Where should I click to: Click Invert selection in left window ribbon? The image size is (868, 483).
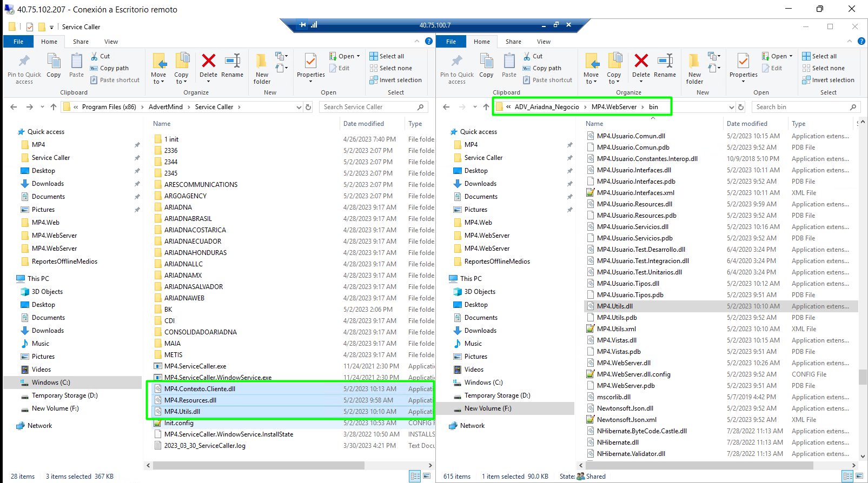click(x=395, y=80)
